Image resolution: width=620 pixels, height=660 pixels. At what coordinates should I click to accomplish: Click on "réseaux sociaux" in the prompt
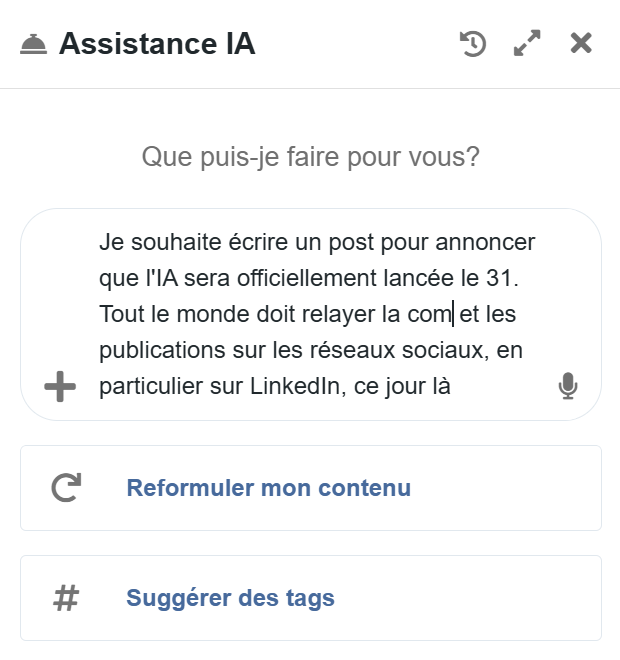405,350
